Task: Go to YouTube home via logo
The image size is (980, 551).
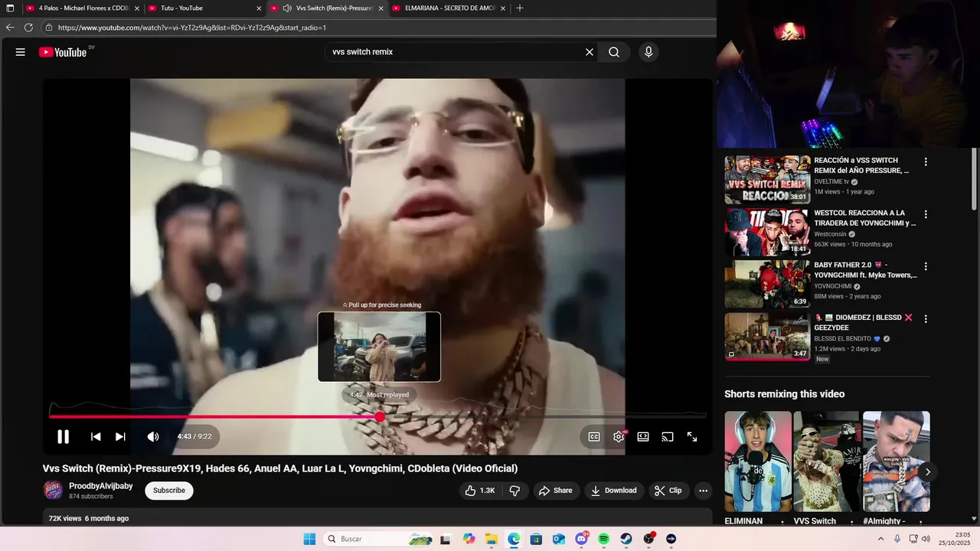Action: [63, 52]
